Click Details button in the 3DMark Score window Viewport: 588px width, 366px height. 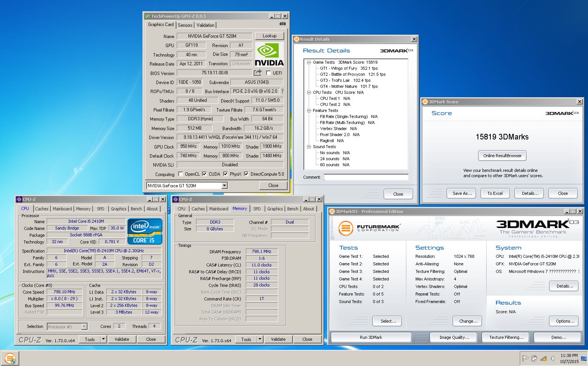[x=530, y=193]
